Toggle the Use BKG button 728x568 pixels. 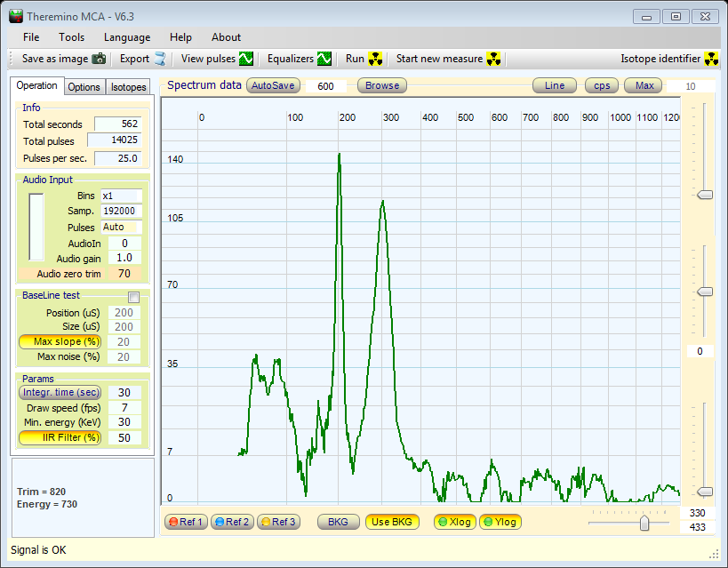point(392,522)
